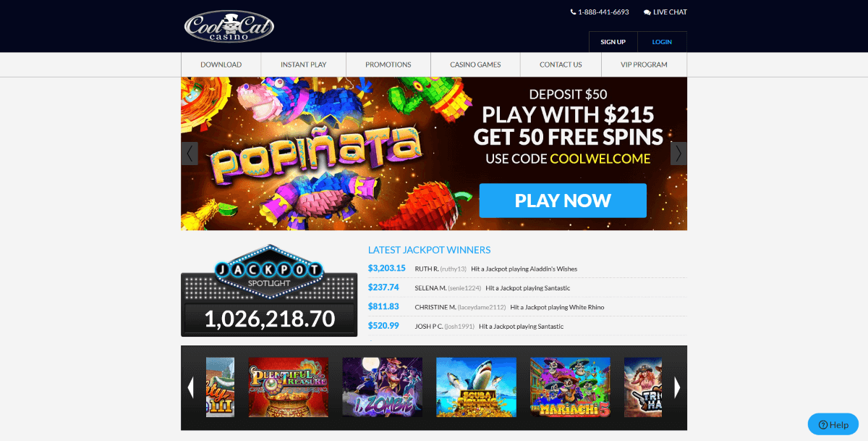Click the phone icon beside 1-888-441-6693
This screenshot has width=868, height=441.
click(573, 12)
